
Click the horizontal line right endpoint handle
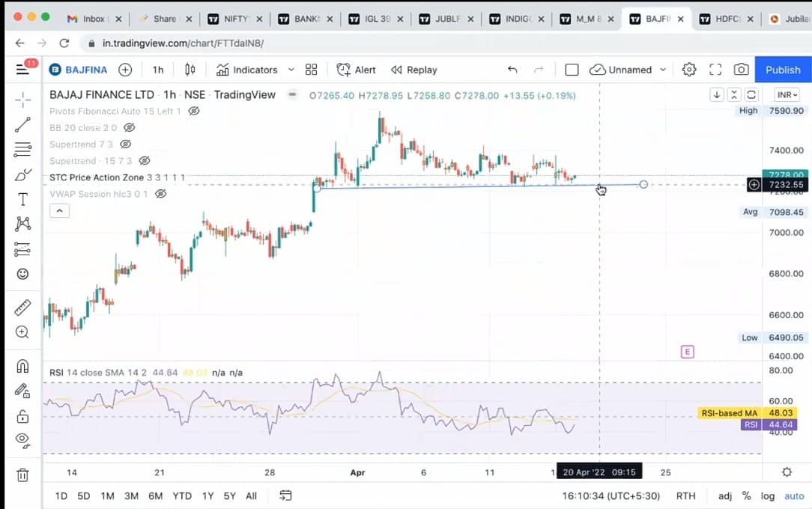click(643, 184)
